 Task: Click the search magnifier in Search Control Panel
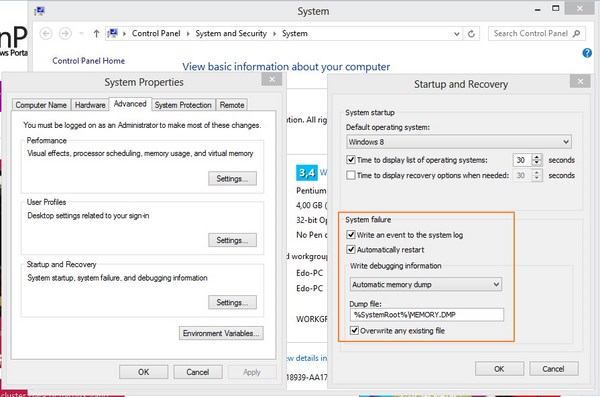(x=576, y=34)
